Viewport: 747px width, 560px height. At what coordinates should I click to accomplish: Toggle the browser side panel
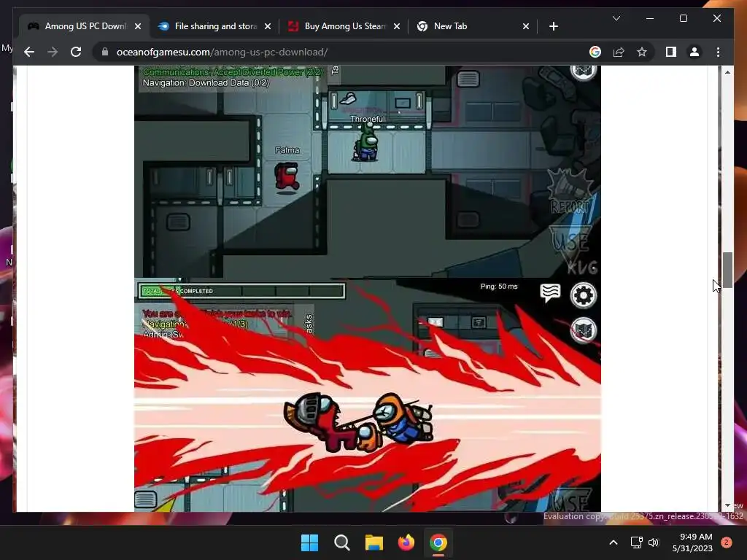tap(671, 52)
